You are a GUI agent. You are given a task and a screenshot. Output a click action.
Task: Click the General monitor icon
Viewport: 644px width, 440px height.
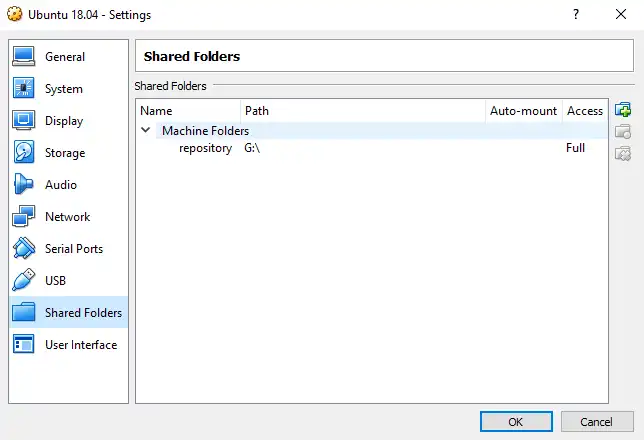point(25,57)
